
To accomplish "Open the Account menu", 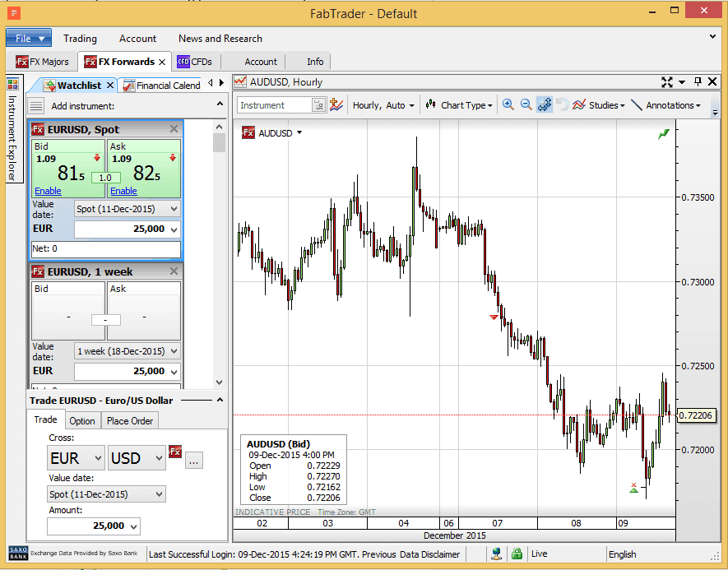I will [x=137, y=39].
